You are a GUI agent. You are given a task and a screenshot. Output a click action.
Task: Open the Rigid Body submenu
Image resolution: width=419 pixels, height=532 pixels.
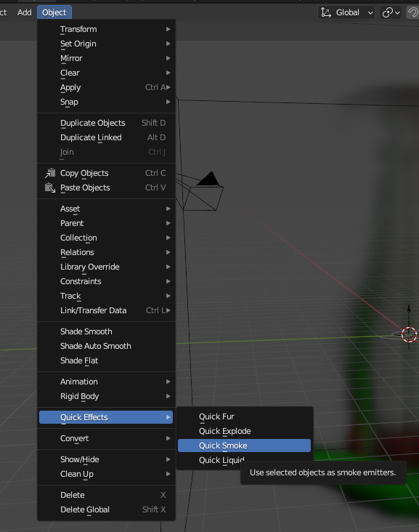click(106, 397)
